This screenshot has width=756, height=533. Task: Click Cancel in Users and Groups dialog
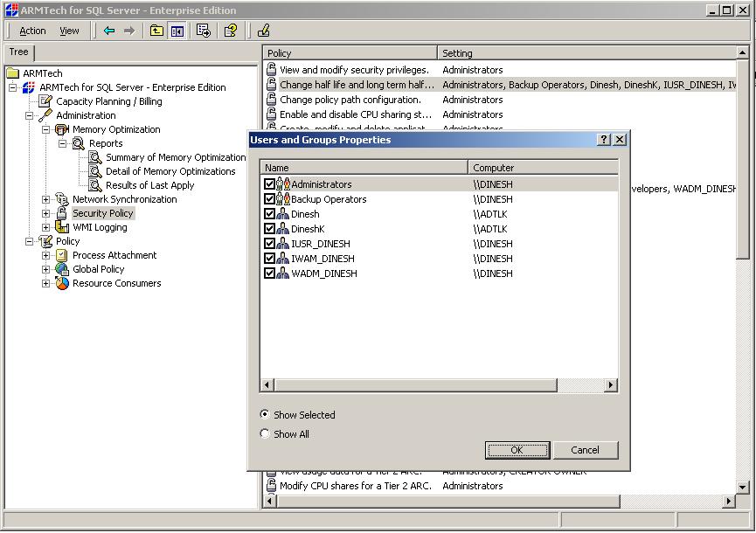click(585, 450)
